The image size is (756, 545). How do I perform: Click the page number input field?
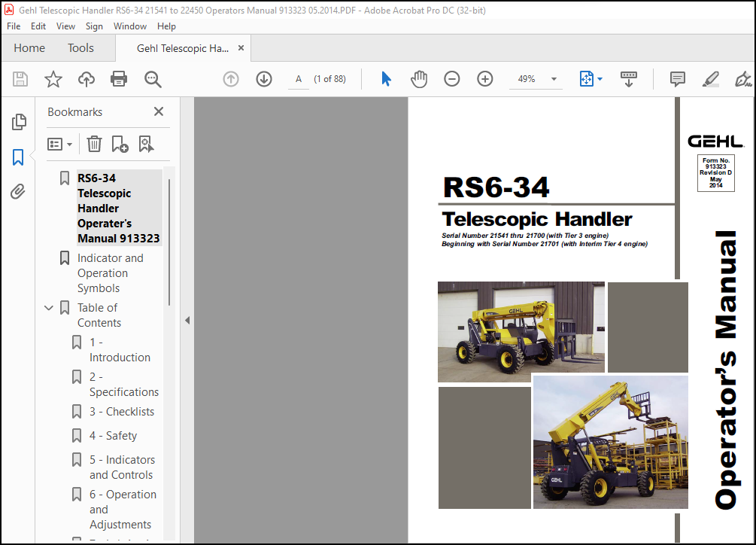click(299, 79)
